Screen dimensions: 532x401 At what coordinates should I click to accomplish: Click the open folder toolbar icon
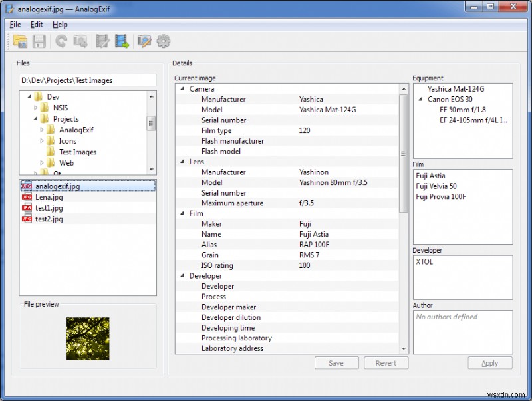(20, 41)
